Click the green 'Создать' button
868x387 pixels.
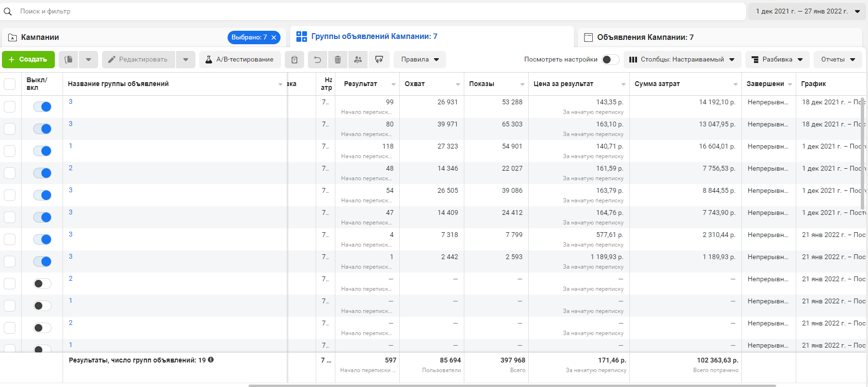pos(28,60)
